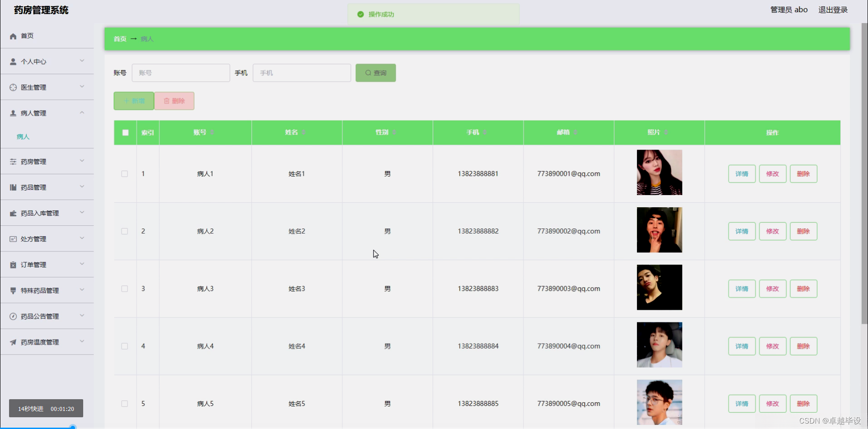
Task: Click 退出登录 to log out
Action: pyautogui.click(x=833, y=9)
